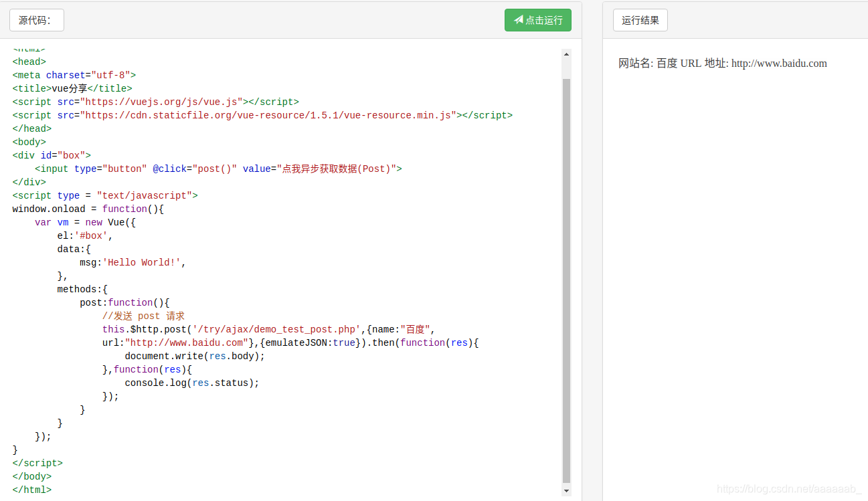
Task: Click the el:'#box', line
Action: point(85,235)
